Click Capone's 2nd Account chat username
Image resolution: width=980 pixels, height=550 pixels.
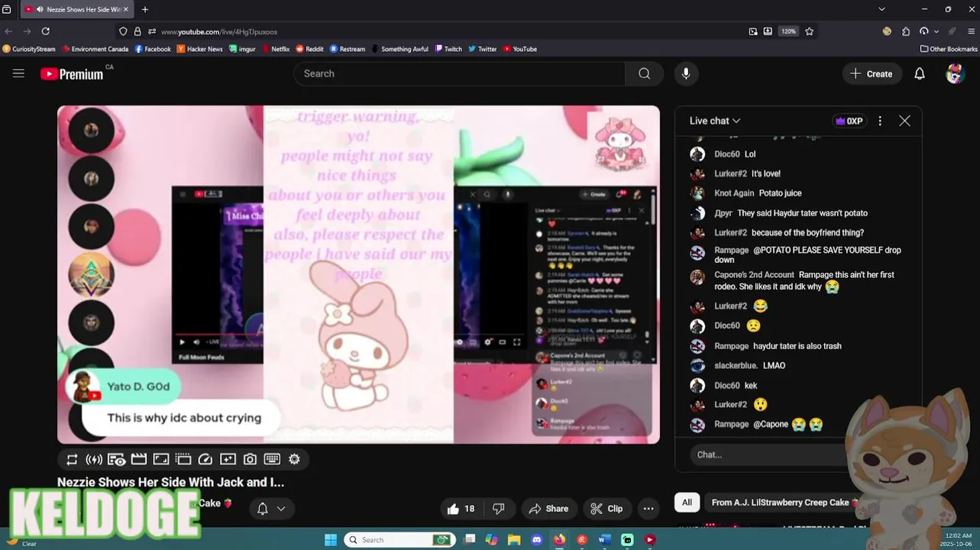pos(754,275)
